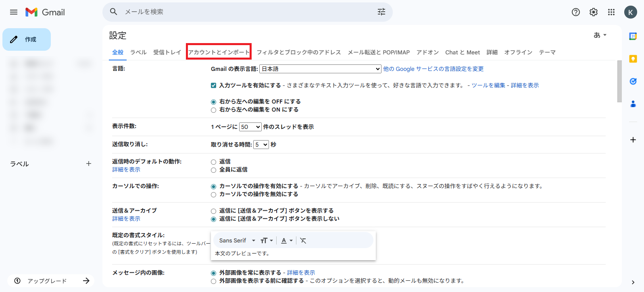Click the Settings gear icon
Viewport: 644px width, 292px height.
tap(593, 12)
